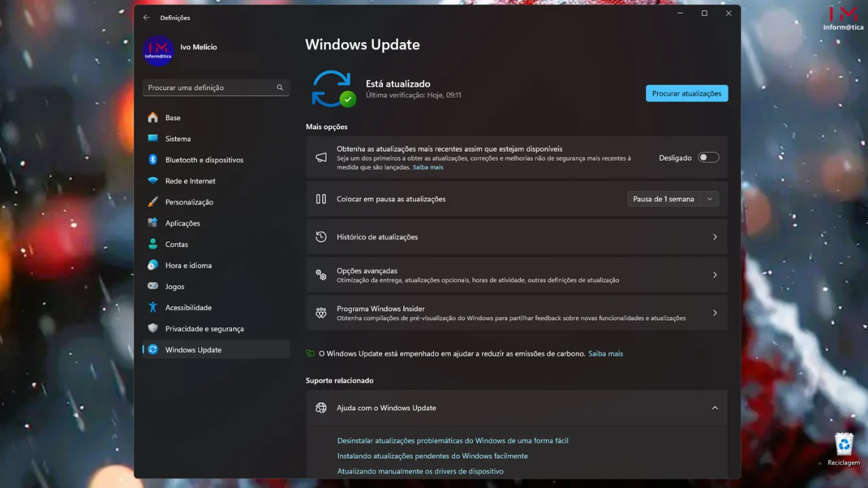
Task: Click the large update status sync icon
Action: 333,89
